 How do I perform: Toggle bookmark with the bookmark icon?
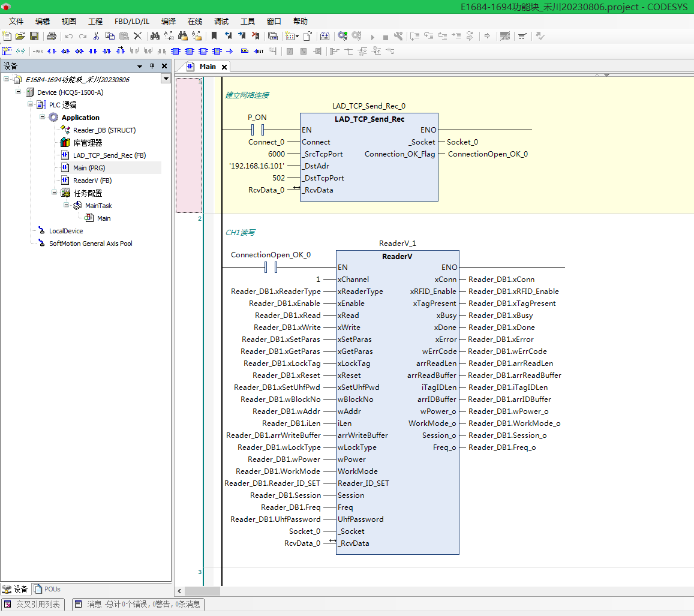click(214, 36)
